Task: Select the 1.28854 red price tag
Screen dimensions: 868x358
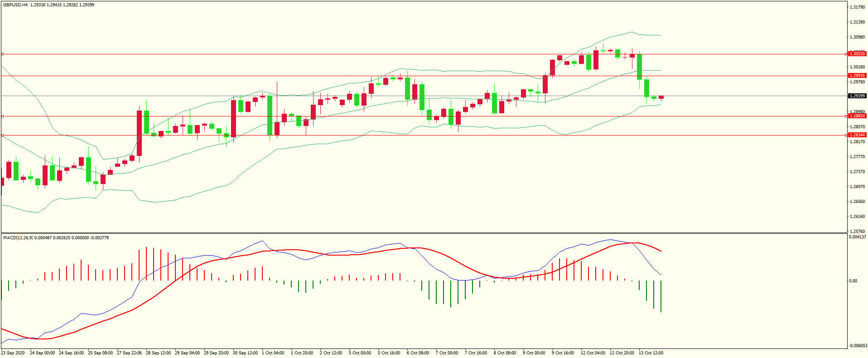Action: [857, 116]
